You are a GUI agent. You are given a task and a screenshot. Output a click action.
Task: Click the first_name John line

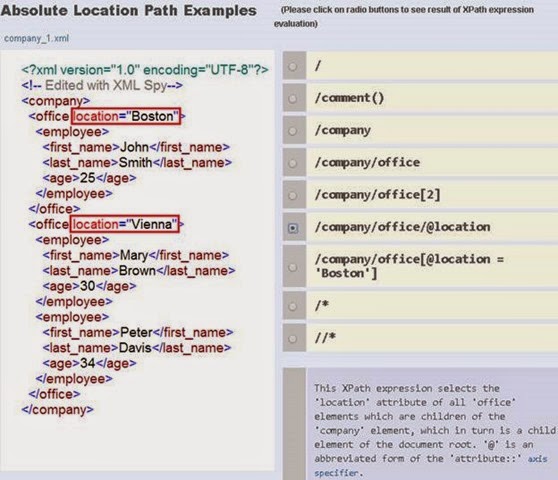tap(136, 147)
